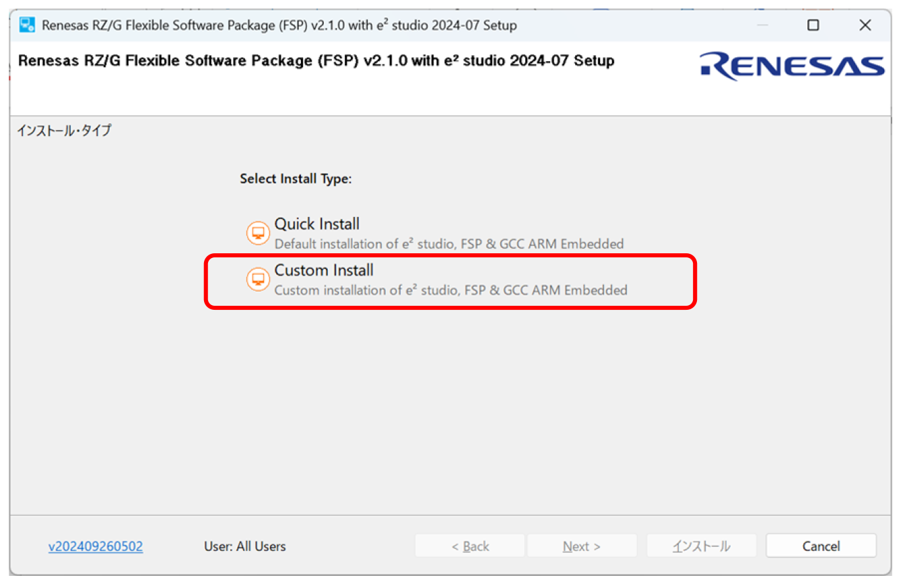Click the installer icon in the title bar

point(27,26)
